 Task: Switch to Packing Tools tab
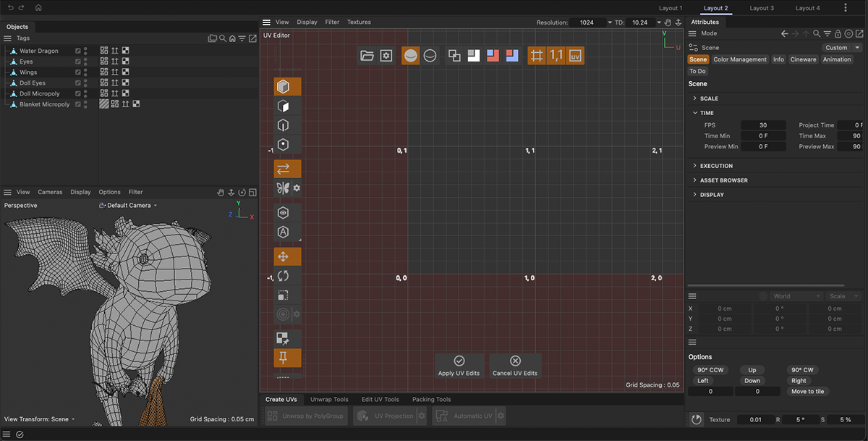(x=431, y=400)
